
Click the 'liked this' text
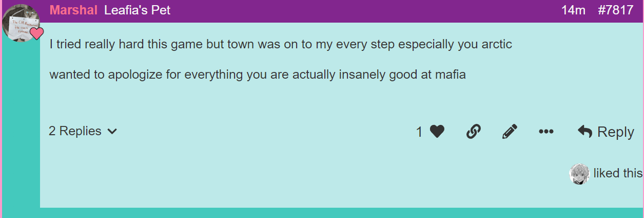618,173
